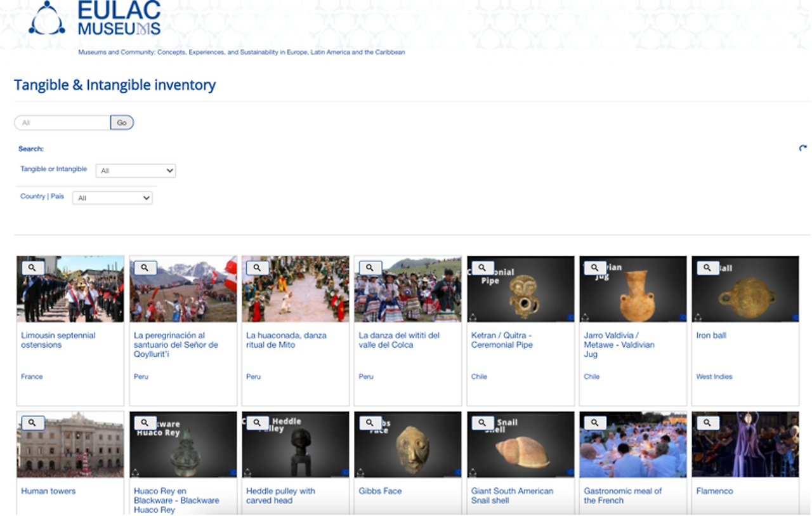Click the Blackware Huaco Rey thumbnail
This screenshot has width=812, height=516.
click(183, 444)
